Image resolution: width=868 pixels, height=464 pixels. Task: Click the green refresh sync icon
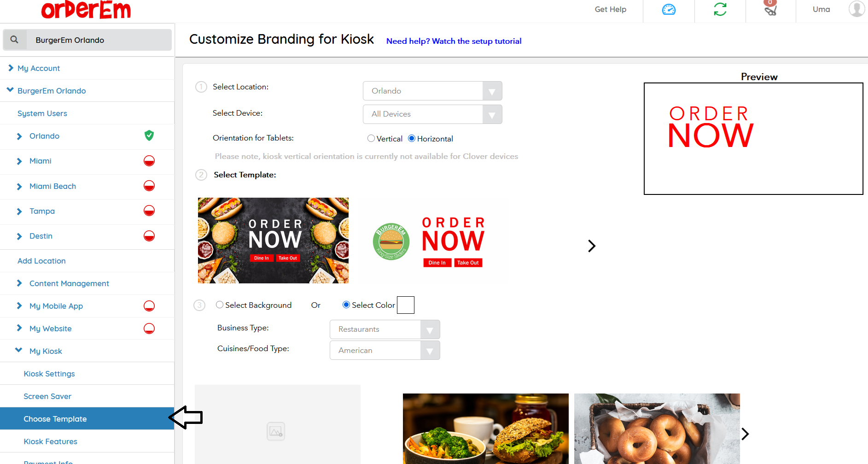[x=720, y=10]
